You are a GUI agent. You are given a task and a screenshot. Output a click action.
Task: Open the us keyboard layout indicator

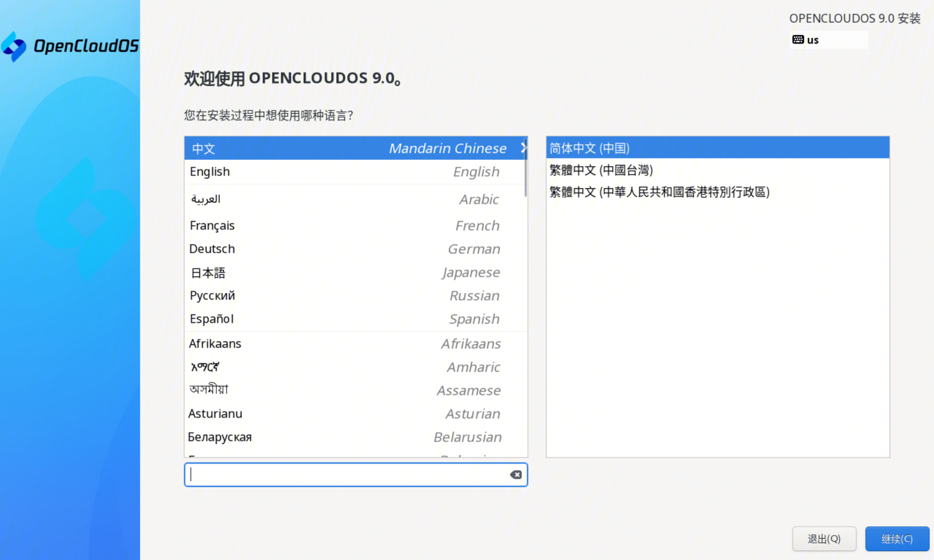coord(828,39)
